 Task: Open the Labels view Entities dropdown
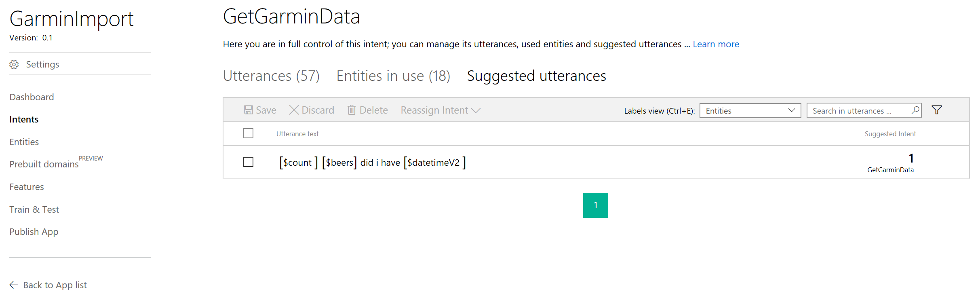click(x=750, y=111)
